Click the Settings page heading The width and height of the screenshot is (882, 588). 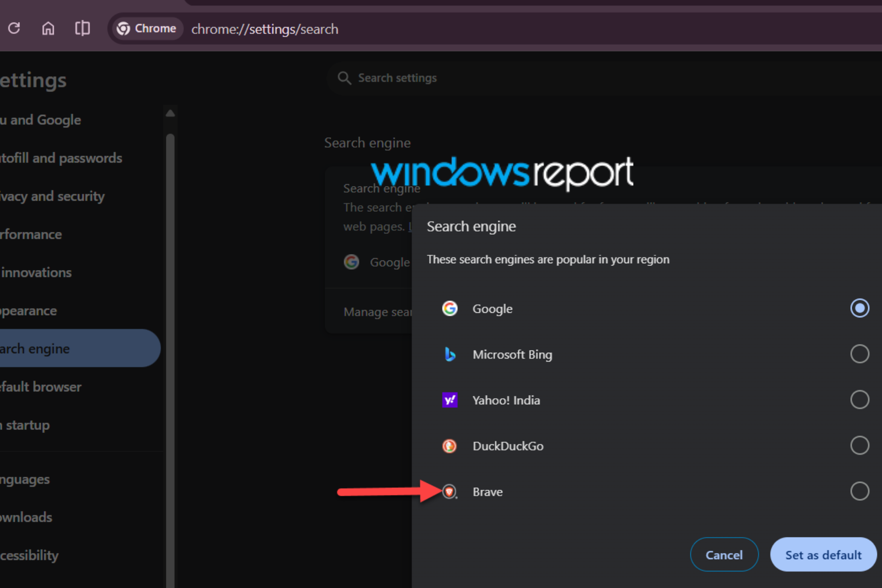(x=33, y=80)
